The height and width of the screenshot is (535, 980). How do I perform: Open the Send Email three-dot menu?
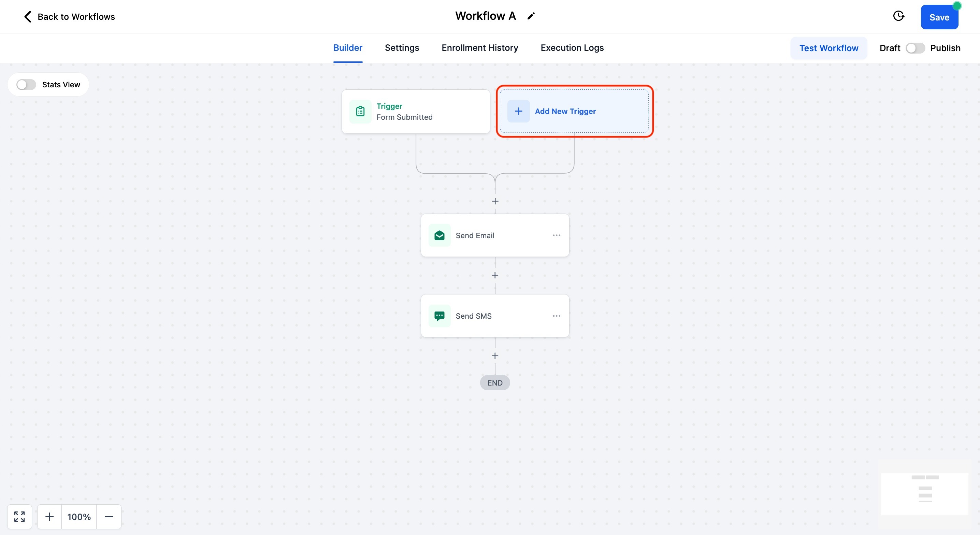pos(556,235)
